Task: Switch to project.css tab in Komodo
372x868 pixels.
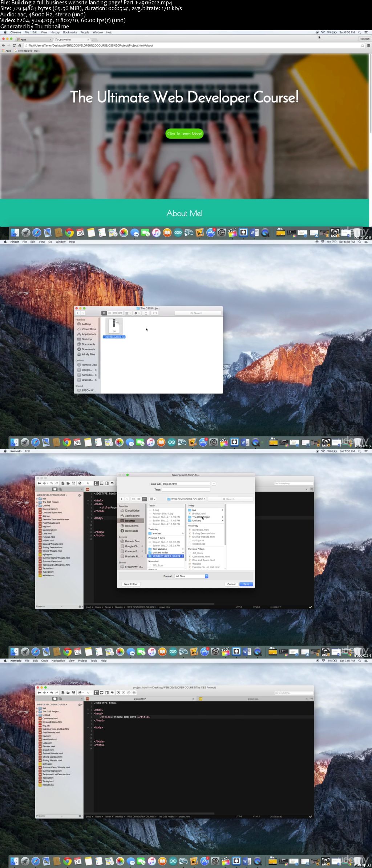Action: tap(253, 699)
